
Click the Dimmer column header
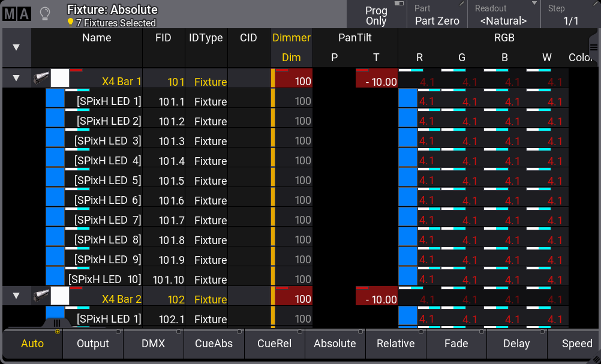tap(292, 38)
